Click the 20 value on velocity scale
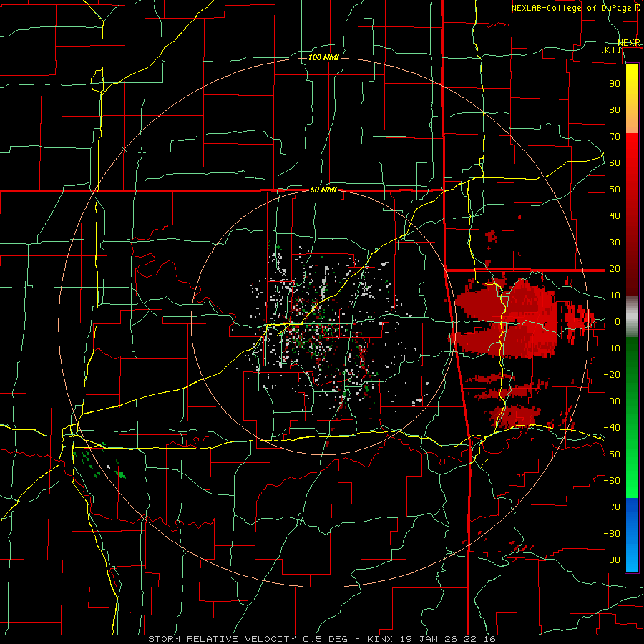Image resolution: width=644 pixels, height=644 pixels. point(615,268)
